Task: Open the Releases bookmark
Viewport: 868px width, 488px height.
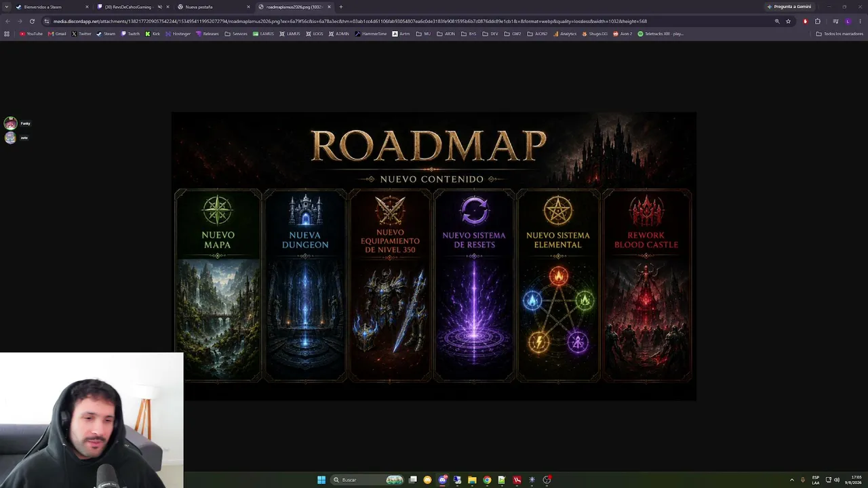Action: click(x=208, y=34)
